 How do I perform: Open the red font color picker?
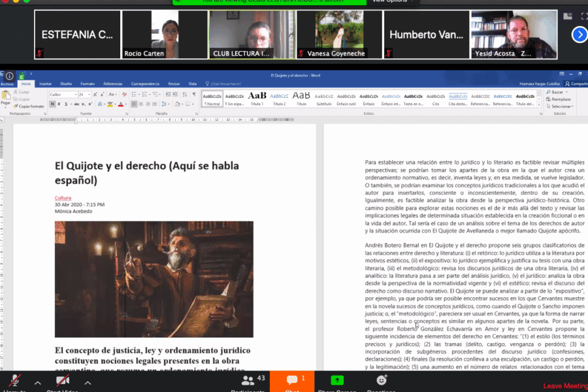(x=123, y=104)
